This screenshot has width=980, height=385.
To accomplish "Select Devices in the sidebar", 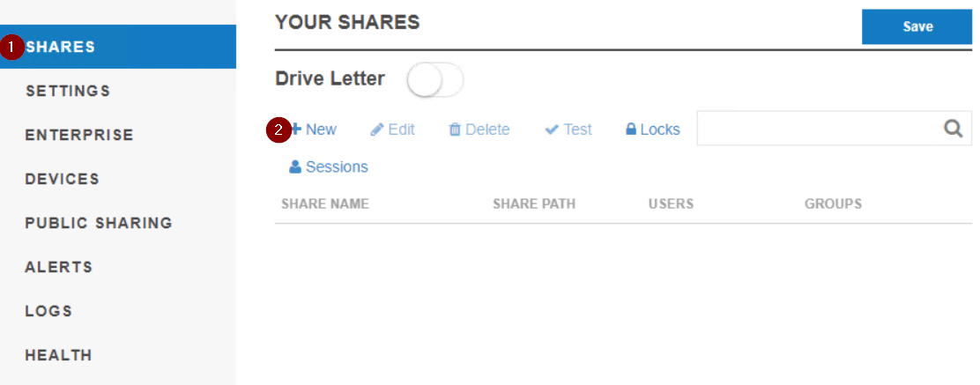I will click(x=63, y=179).
